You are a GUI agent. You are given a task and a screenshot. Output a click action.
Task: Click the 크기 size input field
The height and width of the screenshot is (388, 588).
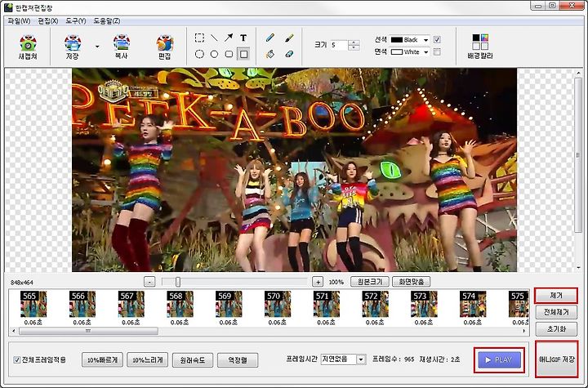click(x=339, y=45)
